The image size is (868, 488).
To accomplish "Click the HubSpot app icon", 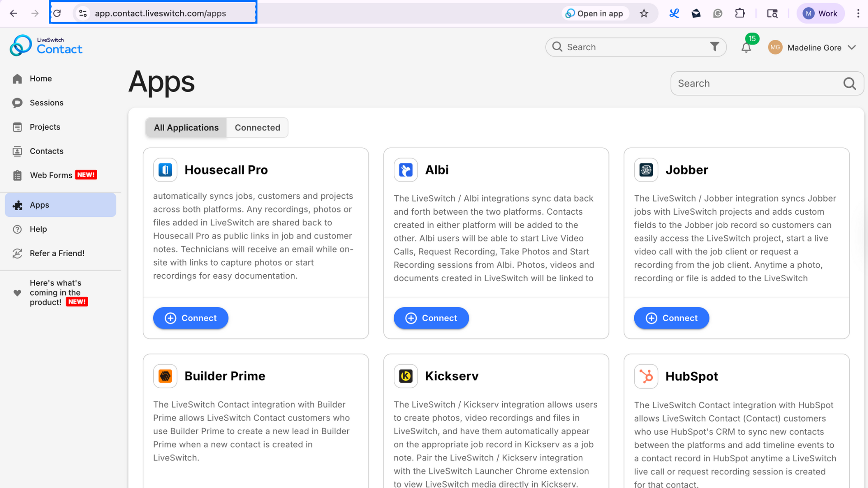I will coord(646,376).
